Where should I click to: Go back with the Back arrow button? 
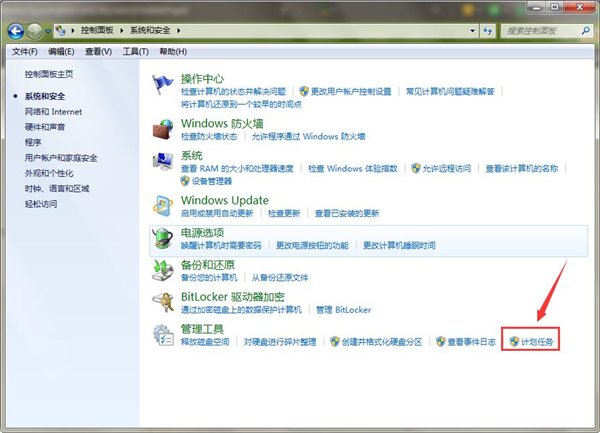[17, 31]
